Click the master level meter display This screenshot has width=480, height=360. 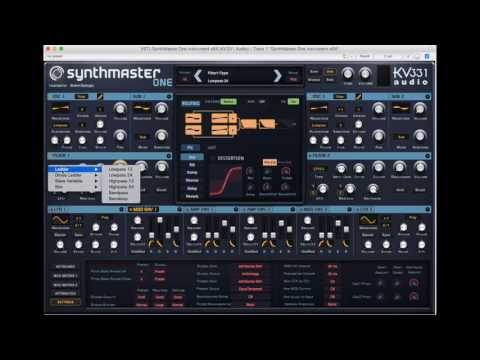coord(383,76)
